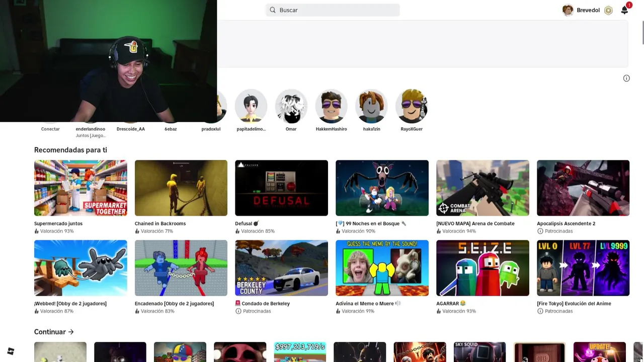Click Valoración 94% rating text

click(459, 231)
